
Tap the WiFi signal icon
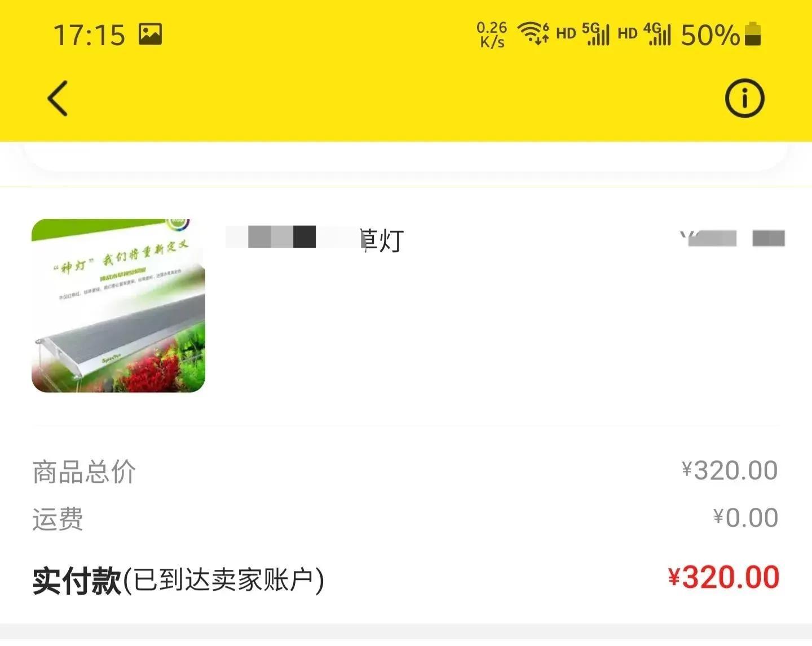click(x=533, y=33)
